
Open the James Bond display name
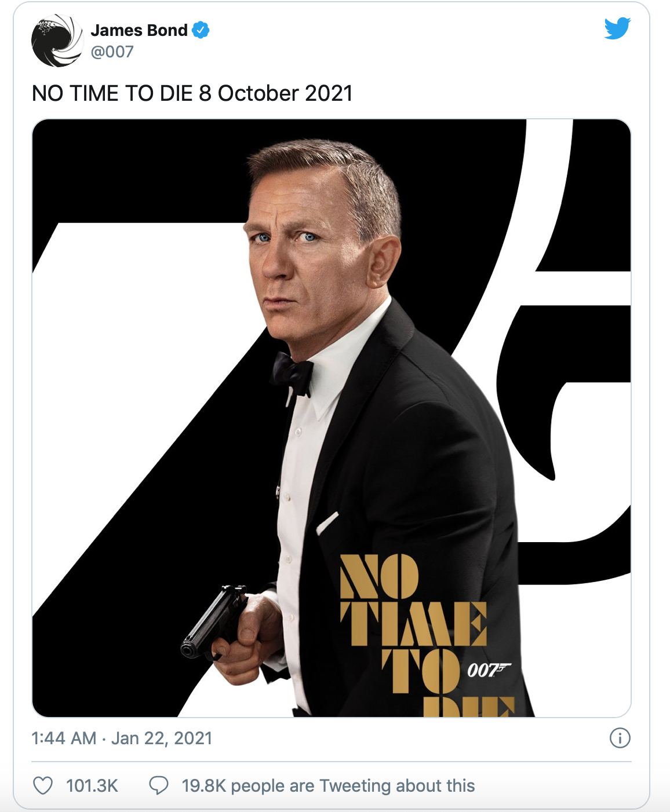[139, 30]
